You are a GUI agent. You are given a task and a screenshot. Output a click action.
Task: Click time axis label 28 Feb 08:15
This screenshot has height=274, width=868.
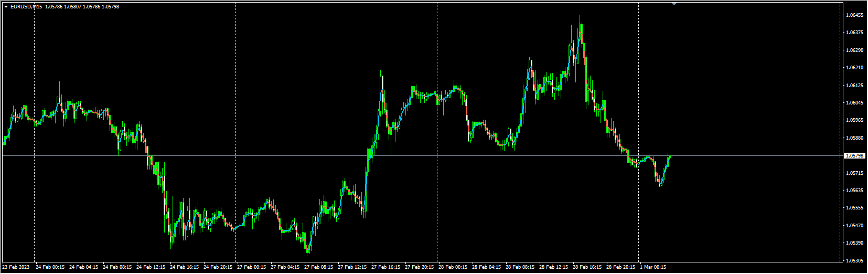click(x=520, y=267)
